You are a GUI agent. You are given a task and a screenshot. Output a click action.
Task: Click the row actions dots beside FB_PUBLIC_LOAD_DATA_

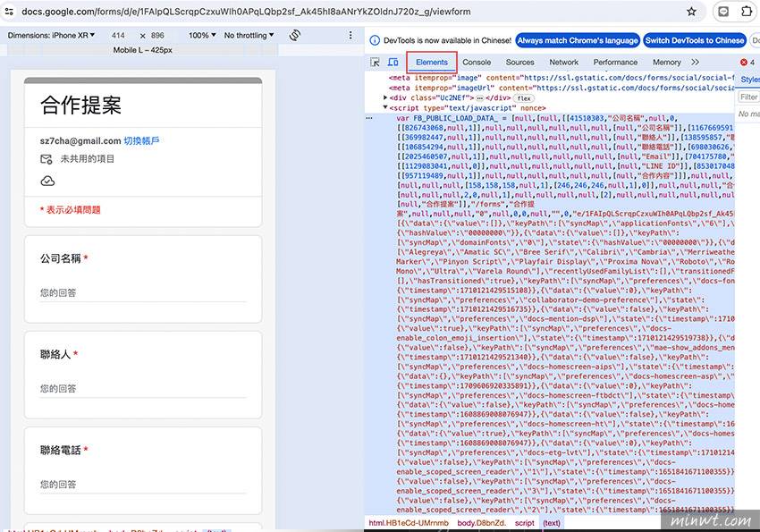[369, 118]
